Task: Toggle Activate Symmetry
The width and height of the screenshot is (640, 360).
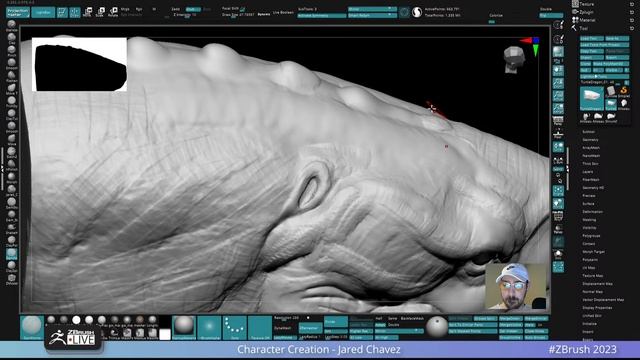Action: (322, 16)
